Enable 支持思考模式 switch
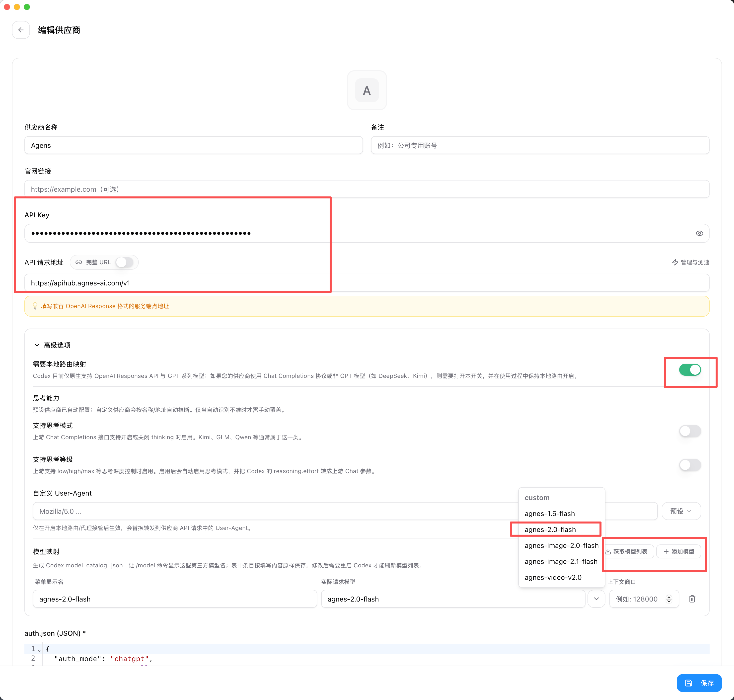This screenshot has height=700, width=734. pos(690,431)
